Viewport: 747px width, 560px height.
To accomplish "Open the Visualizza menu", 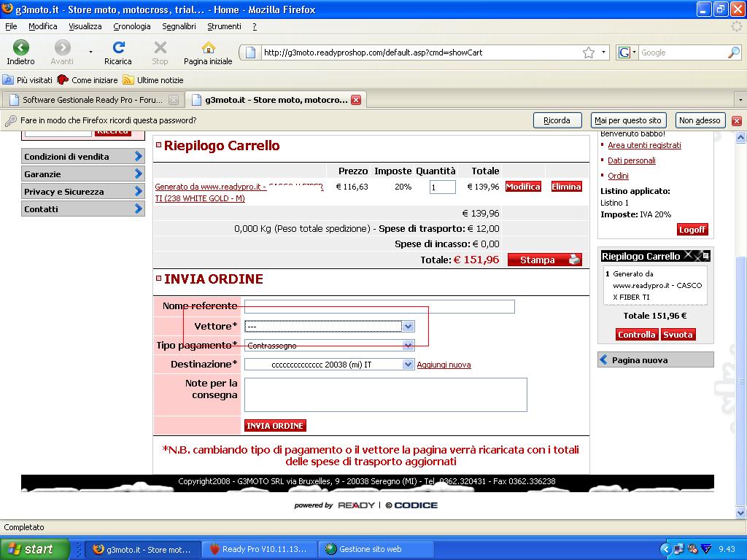I will coord(85,26).
